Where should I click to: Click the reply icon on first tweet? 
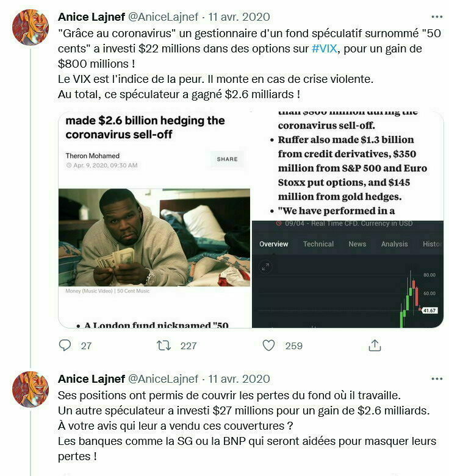[x=65, y=346]
